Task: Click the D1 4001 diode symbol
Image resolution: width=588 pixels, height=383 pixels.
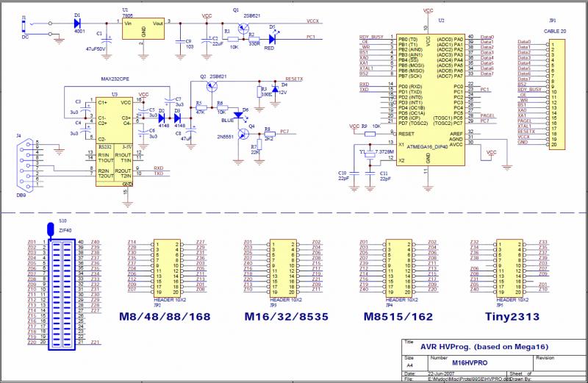Action: pyautogui.click(x=78, y=23)
